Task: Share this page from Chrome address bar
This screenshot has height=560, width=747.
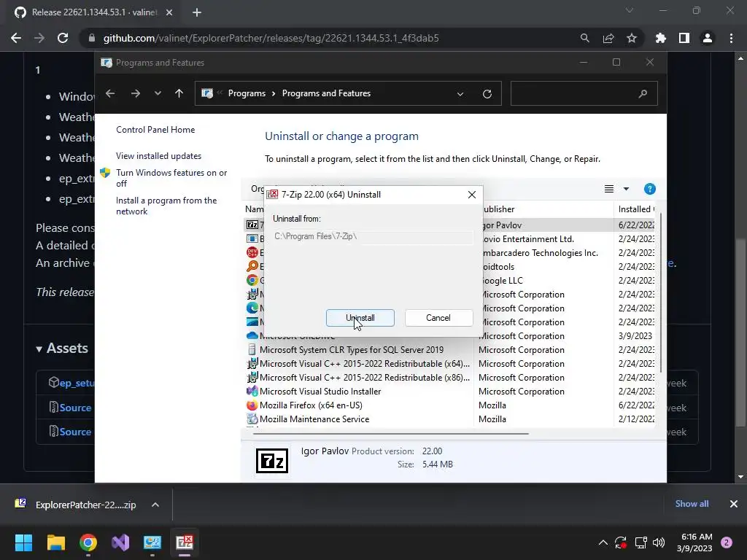Action: [x=608, y=38]
